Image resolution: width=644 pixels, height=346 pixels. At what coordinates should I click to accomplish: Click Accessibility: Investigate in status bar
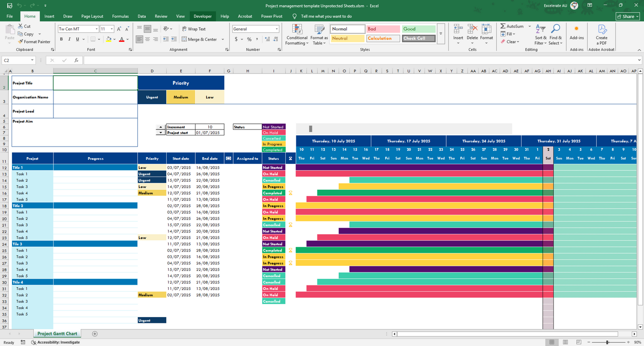[x=55, y=342]
